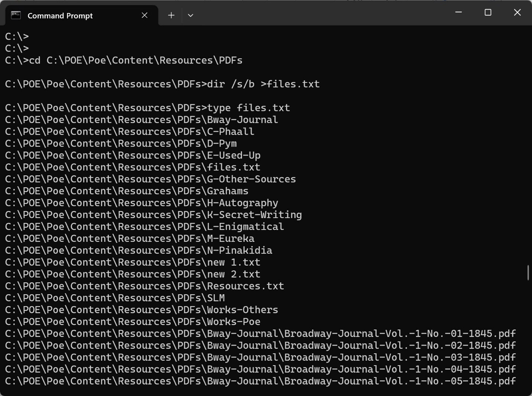Expand the new tab profile dropdown
Image resolution: width=532 pixels, height=396 pixels.
190,15
